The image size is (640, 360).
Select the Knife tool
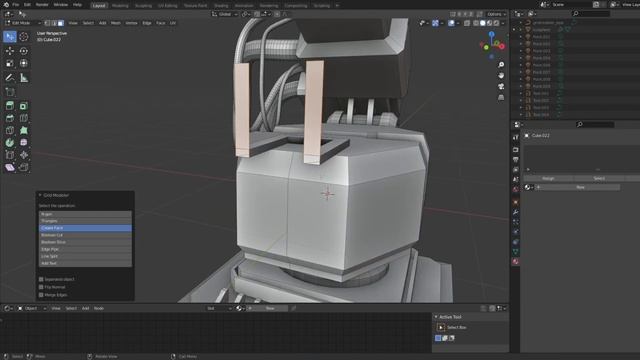click(x=10, y=131)
